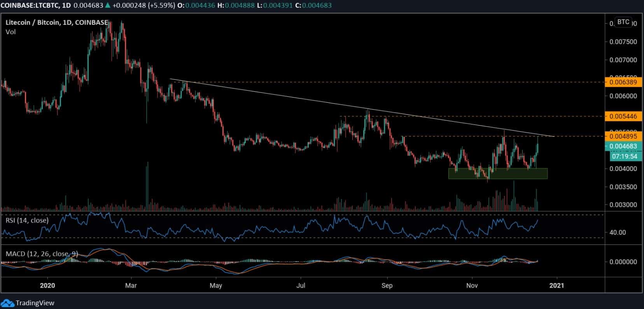The height and width of the screenshot is (309, 644).
Task: Click the 2020 label on time axis
Action: [x=47, y=285]
